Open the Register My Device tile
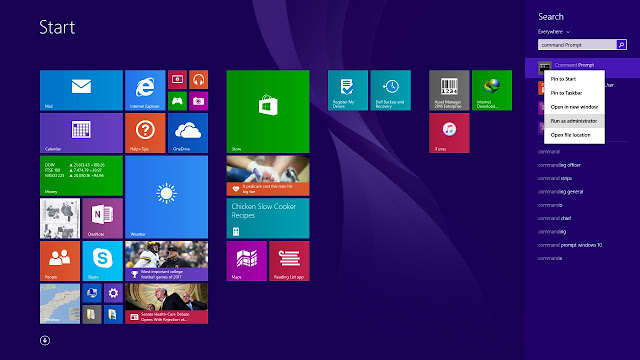 [348, 90]
